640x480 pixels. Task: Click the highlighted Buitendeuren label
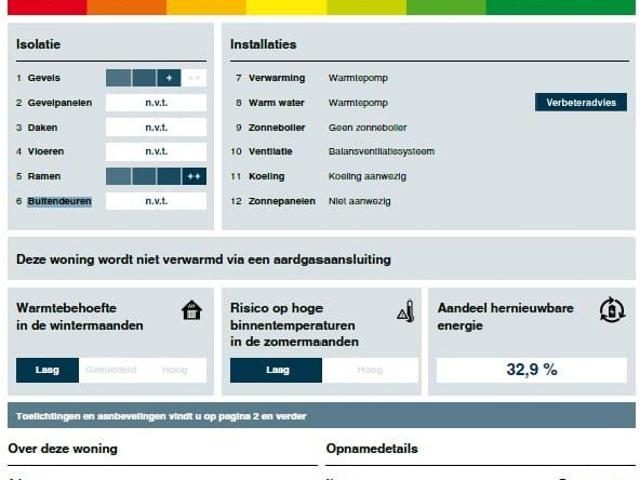point(60,201)
